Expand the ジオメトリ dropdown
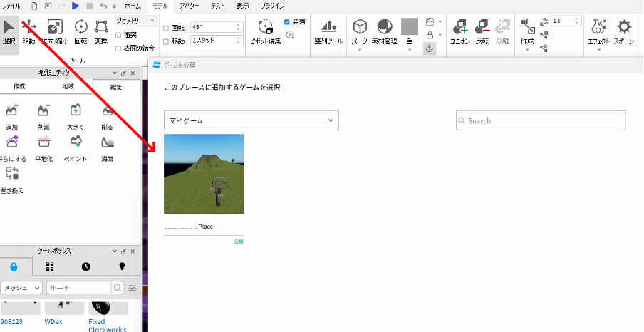 (135, 21)
